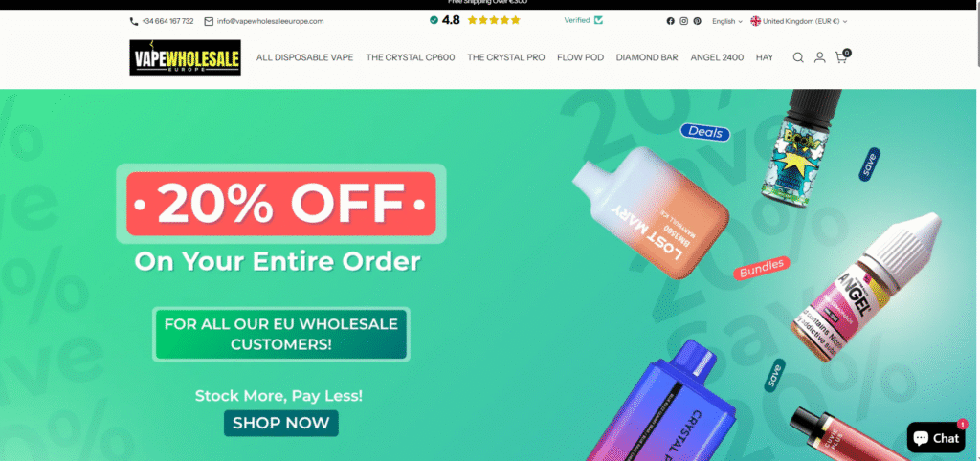Click the Verified badge link
980x461 pixels.
(583, 20)
